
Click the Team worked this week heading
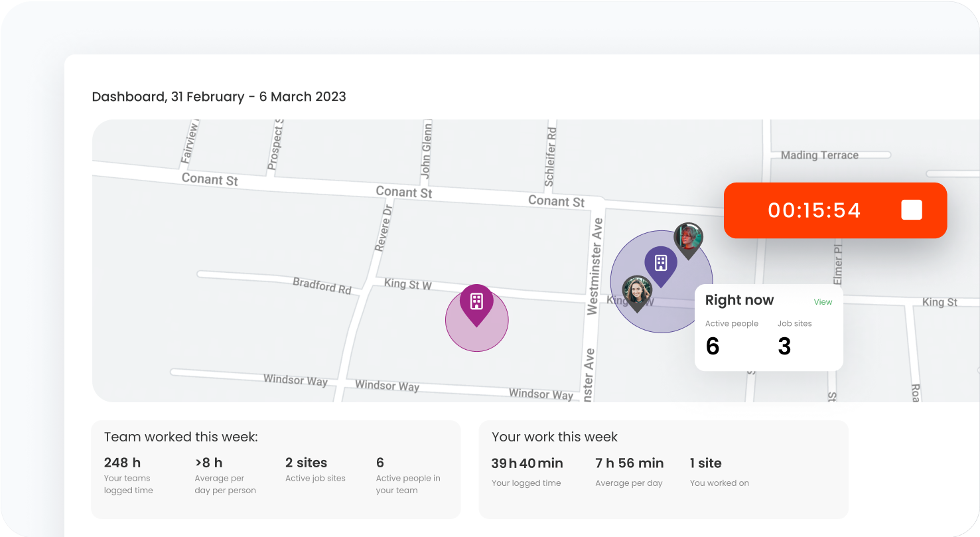(180, 437)
